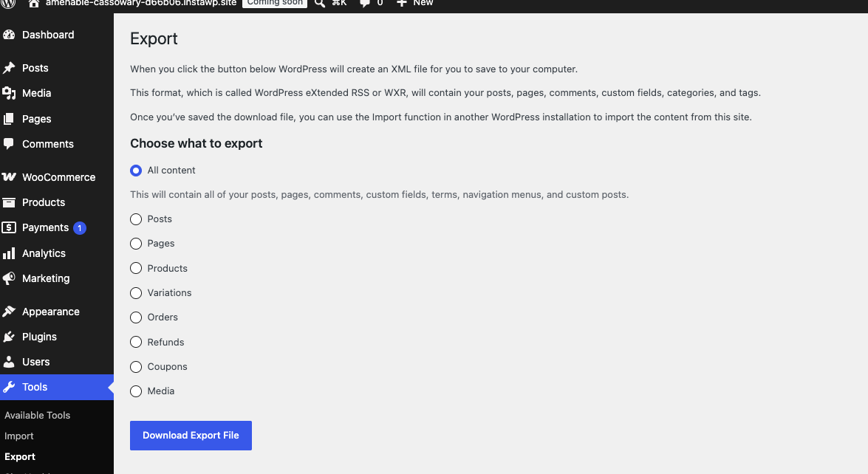
Task: Click the Download Export File button
Action: tap(191, 436)
